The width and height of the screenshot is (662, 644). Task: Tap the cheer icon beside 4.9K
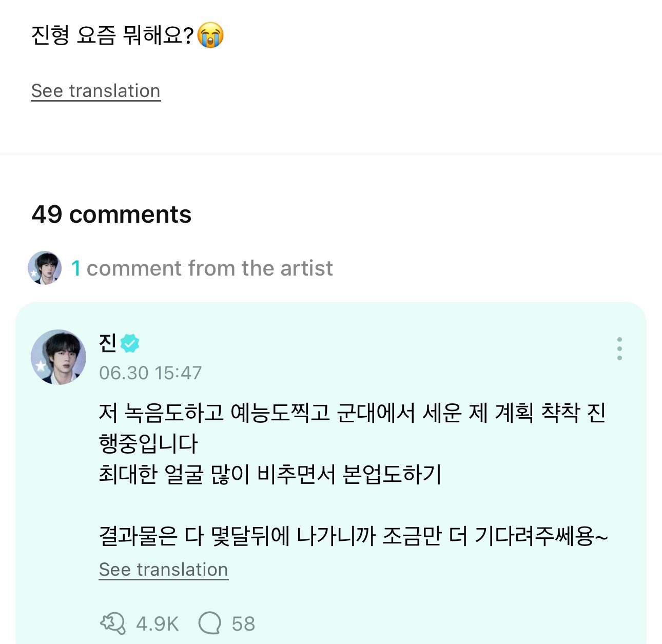112,623
